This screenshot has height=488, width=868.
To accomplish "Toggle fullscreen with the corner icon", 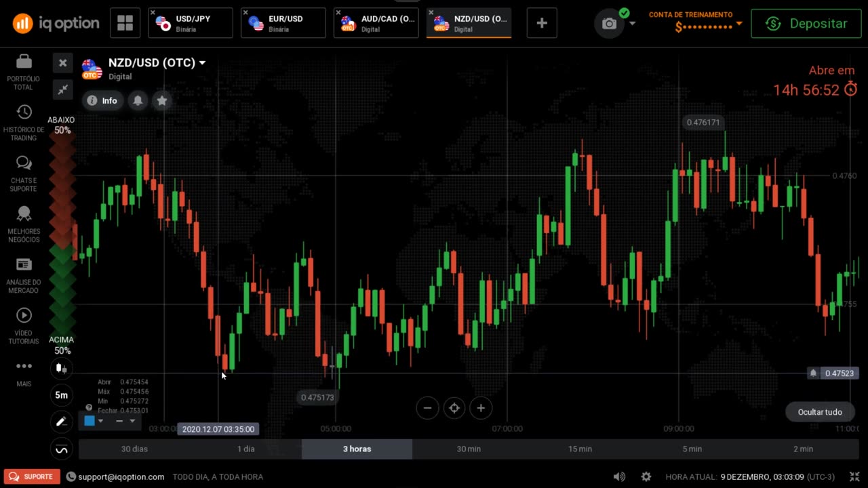I will point(854,476).
